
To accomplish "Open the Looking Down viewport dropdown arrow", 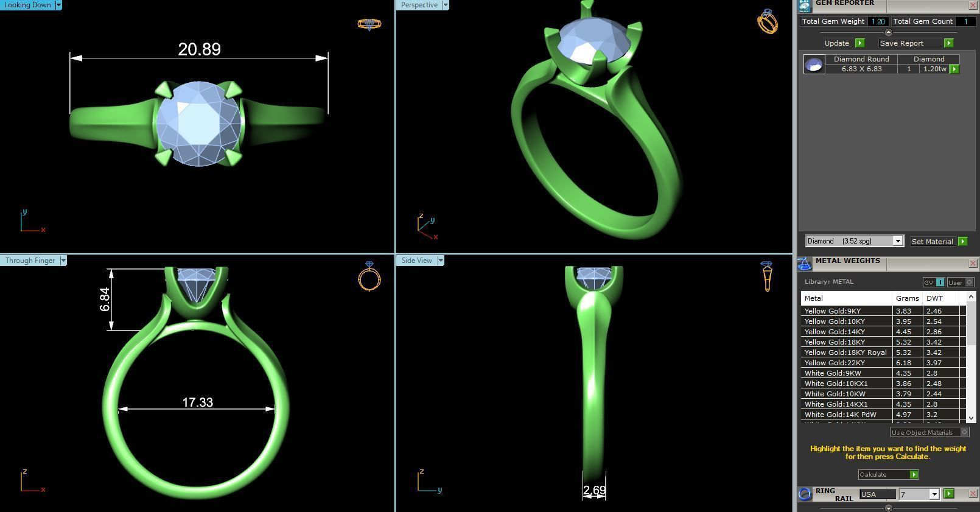I will pos(58,5).
